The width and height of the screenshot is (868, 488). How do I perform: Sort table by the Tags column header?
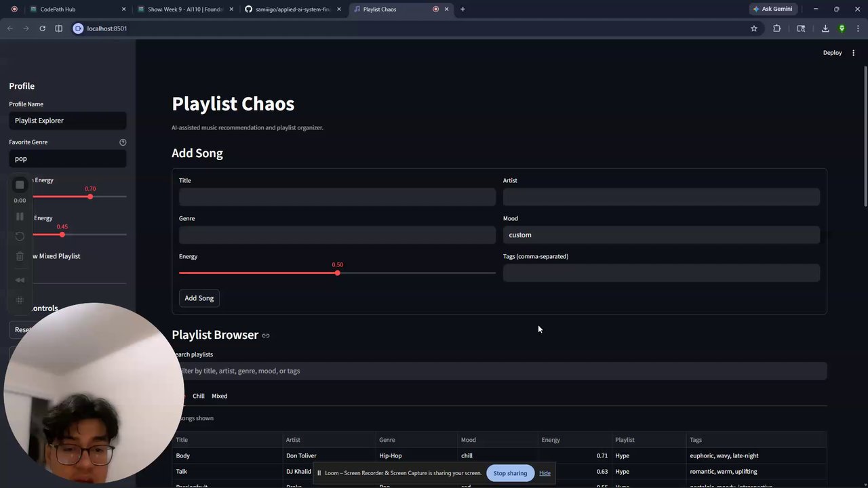pos(757,440)
